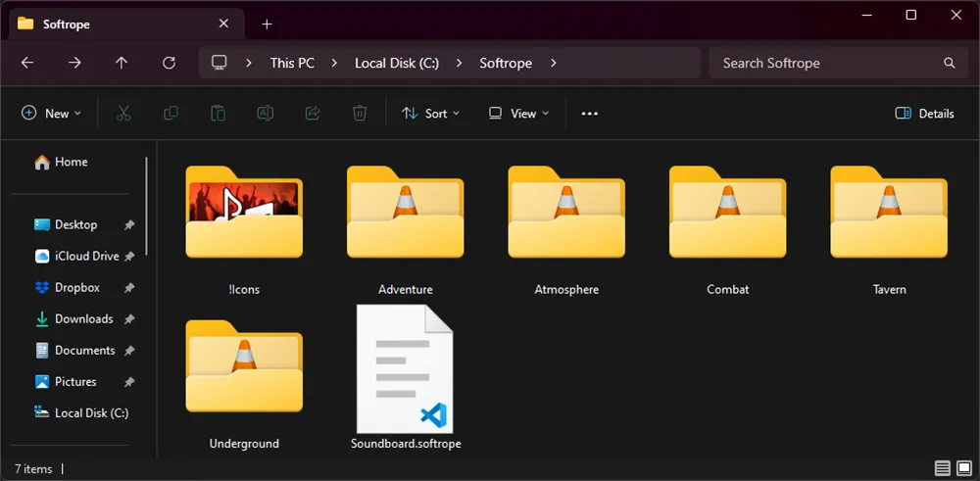The image size is (980, 481).
Task: Click the Share icon in toolbar
Action: pos(313,113)
